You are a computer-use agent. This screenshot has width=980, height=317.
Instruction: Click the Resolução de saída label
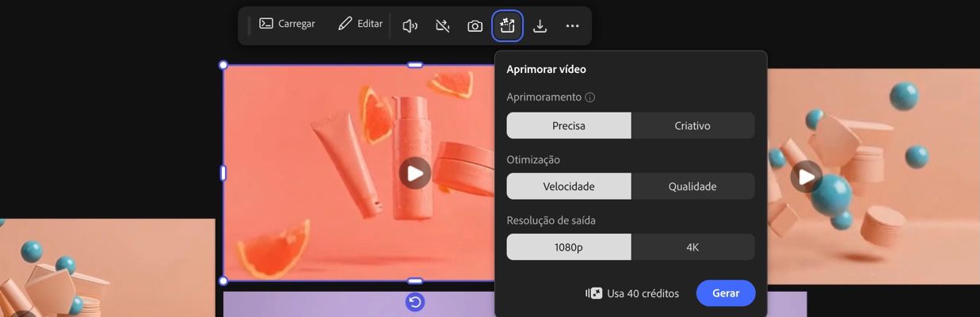(x=551, y=220)
